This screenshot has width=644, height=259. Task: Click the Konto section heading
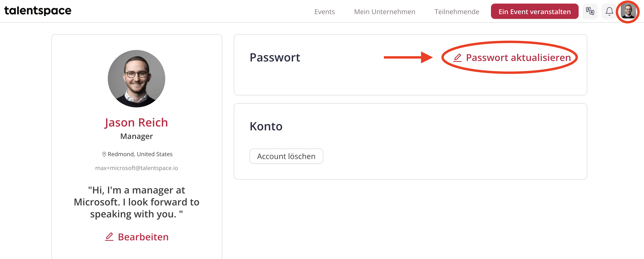(x=266, y=126)
